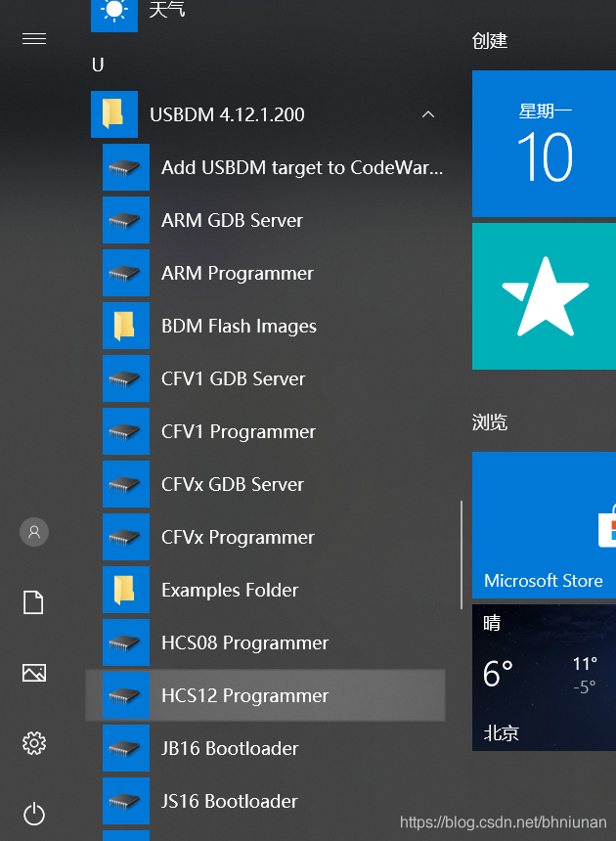The height and width of the screenshot is (841, 616).
Task: Collapse the USBDM 4.12.1.200 folder chevron
Action: (x=428, y=114)
